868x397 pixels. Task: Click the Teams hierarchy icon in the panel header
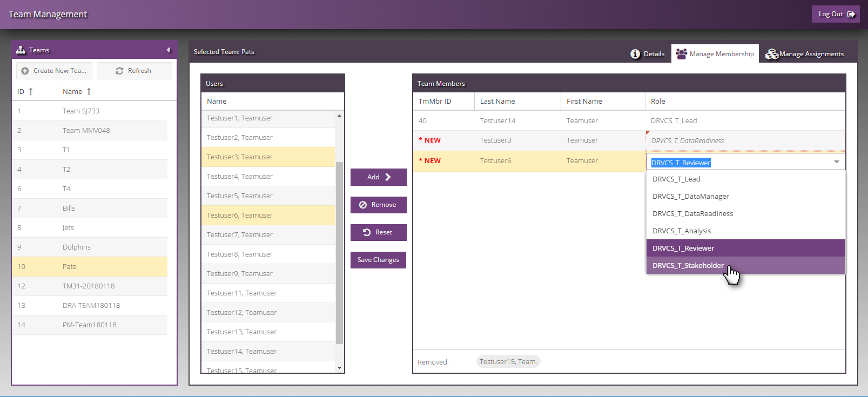pyautogui.click(x=21, y=50)
